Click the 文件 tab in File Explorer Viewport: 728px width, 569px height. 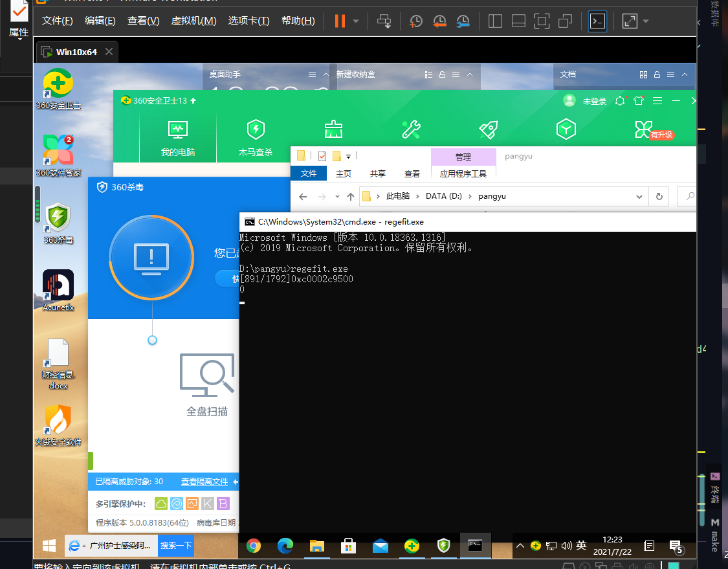308,173
